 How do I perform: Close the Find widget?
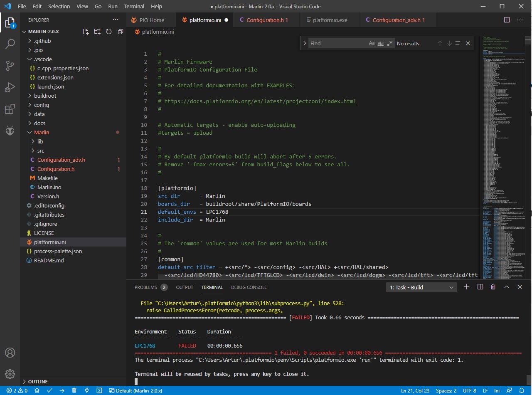pos(468,43)
